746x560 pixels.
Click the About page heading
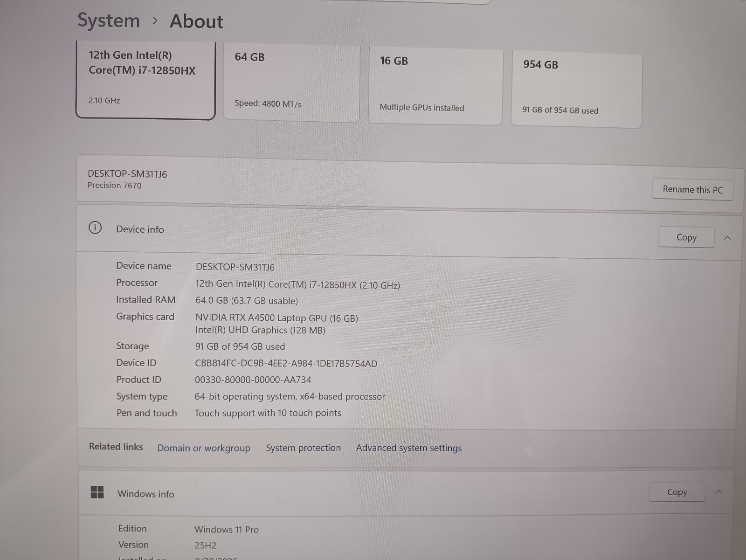point(196,21)
